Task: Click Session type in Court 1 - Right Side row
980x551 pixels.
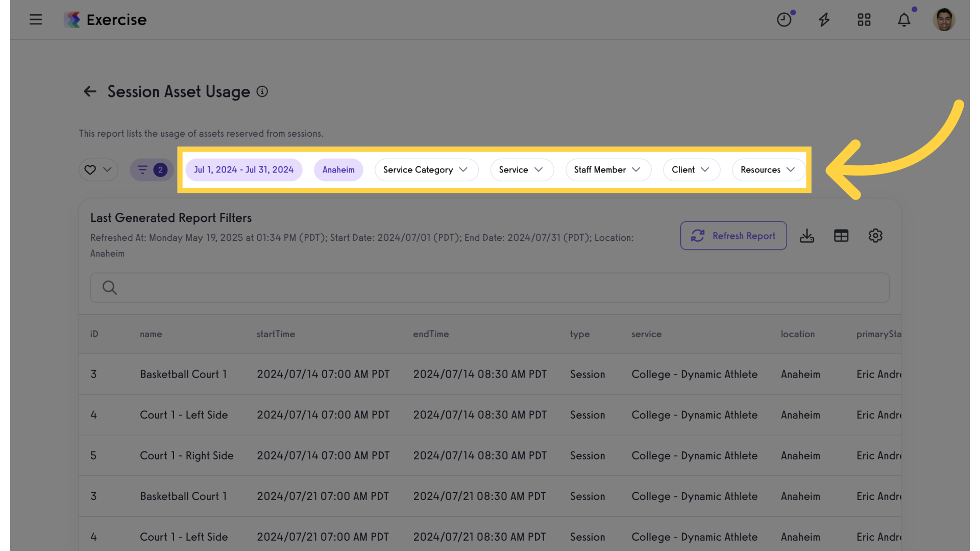Action: [x=587, y=456]
